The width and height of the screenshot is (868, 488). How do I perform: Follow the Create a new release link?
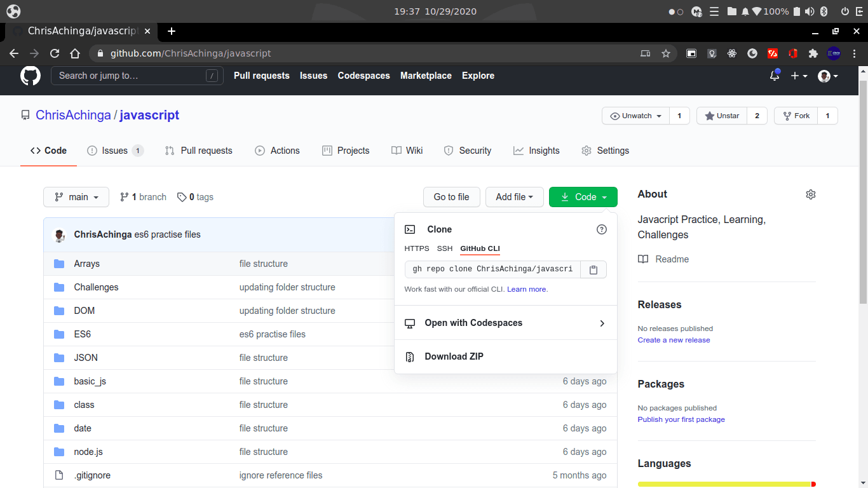pos(674,340)
